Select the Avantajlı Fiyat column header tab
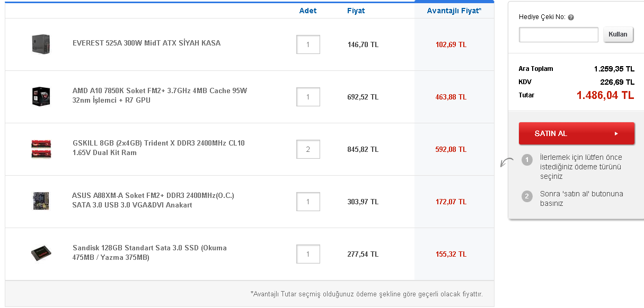644x308 pixels. [454, 11]
